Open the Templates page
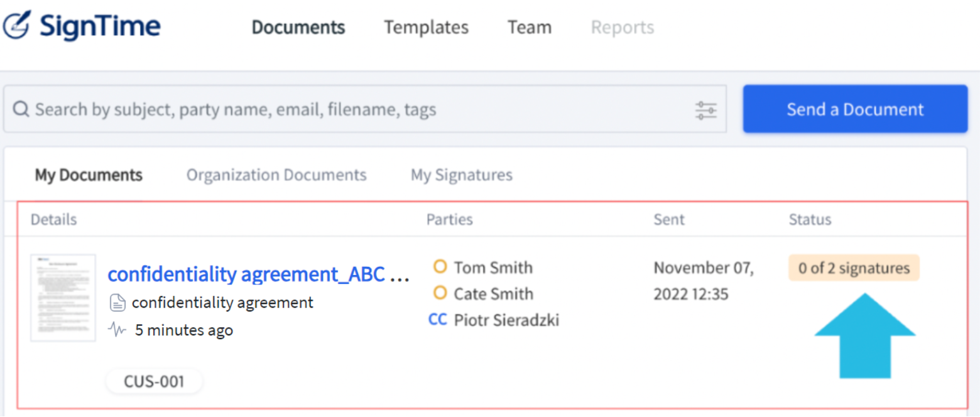Image resolution: width=980 pixels, height=417 pixels. [x=425, y=27]
